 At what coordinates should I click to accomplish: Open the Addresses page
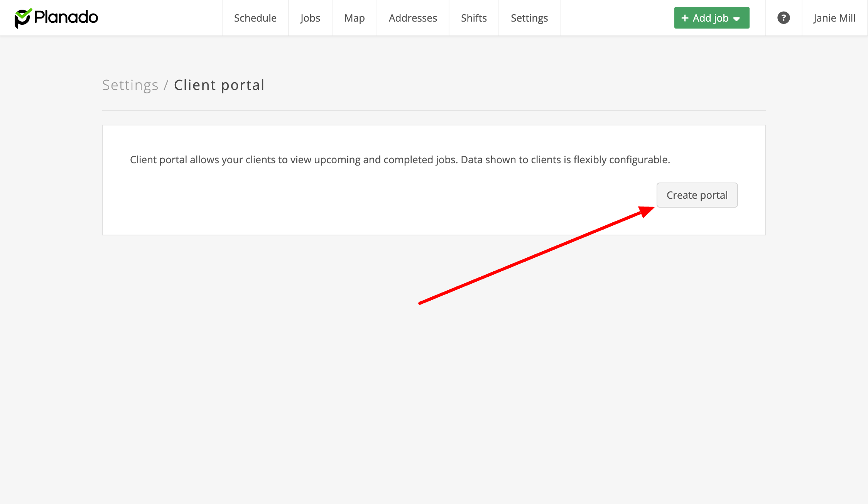point(412,18)
